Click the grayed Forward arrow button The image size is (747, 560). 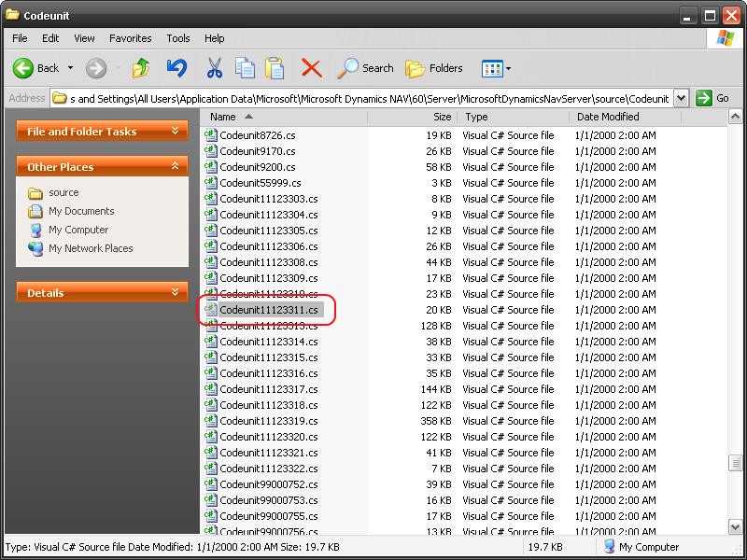point(96,68)
